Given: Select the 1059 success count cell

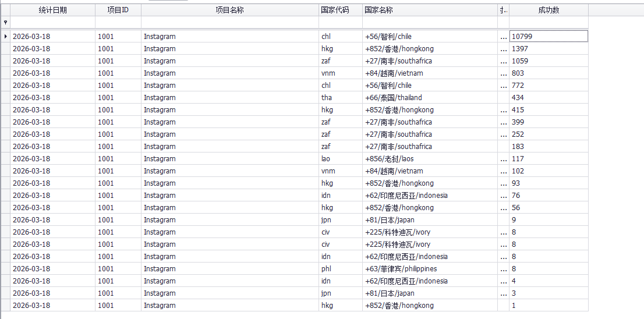Looking at the screenshot, I should [549, 61].
